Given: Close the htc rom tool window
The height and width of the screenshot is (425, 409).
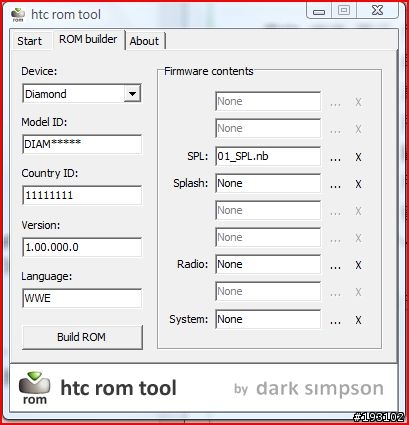Looking at the screenshot, I should 377,11.
